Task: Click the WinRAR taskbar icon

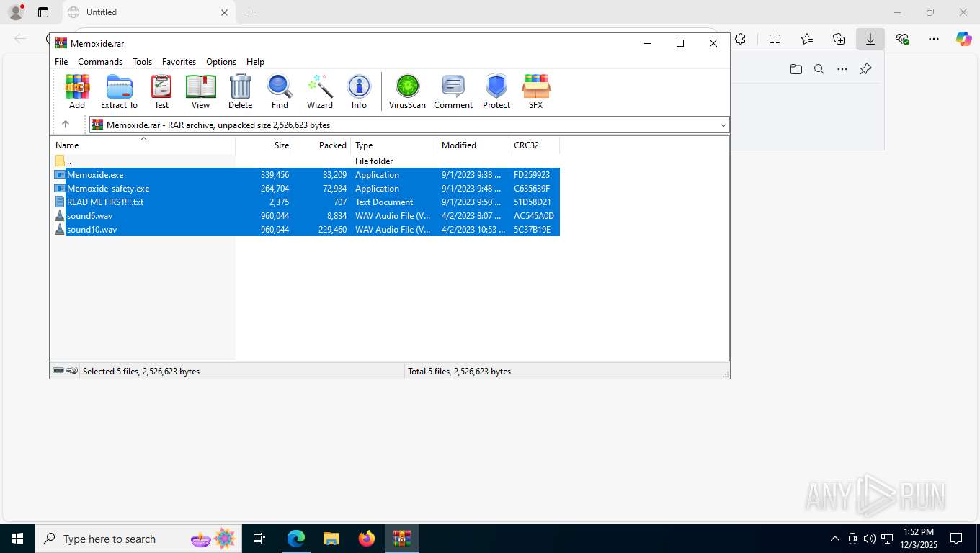Action: (x=402, y=539)
